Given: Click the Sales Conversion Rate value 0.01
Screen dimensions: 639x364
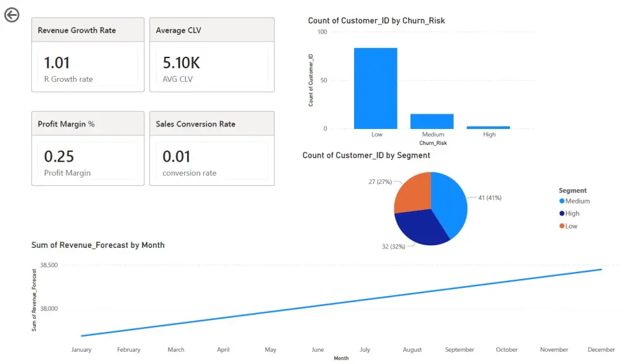Looking at the screenshot, I should point(176,156).
